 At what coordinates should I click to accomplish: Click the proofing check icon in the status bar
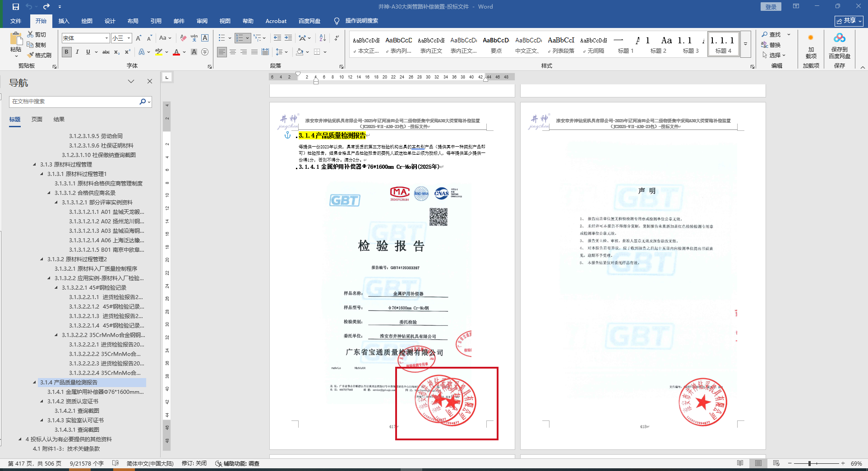click(x=115, y=463)
